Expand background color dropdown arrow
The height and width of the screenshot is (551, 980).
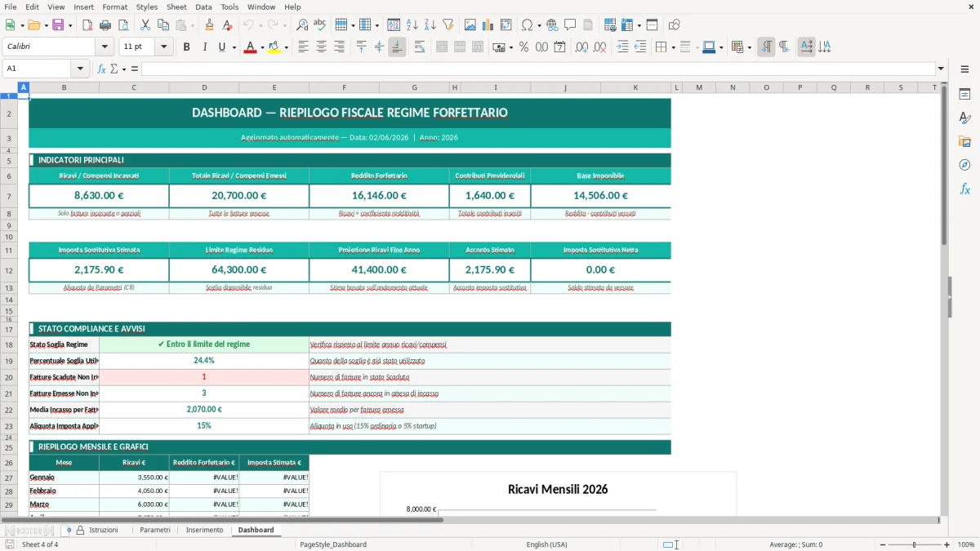[286, 47]
